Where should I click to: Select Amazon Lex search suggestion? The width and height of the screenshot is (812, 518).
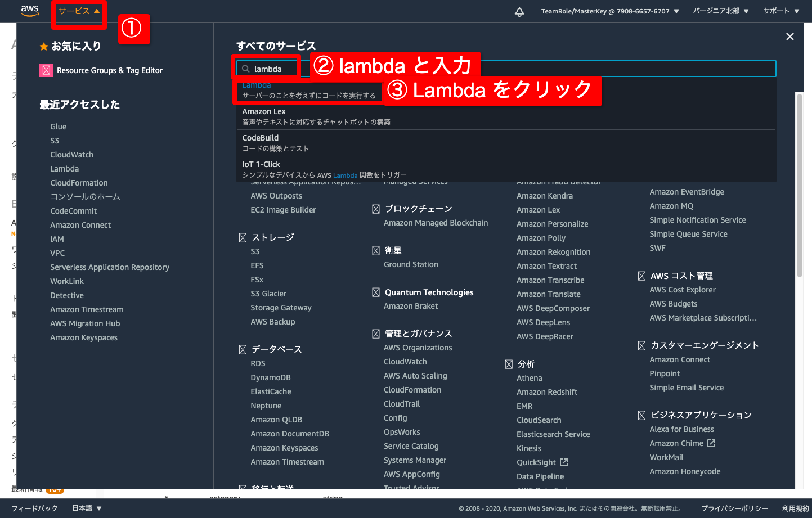(x=506, y=116)
